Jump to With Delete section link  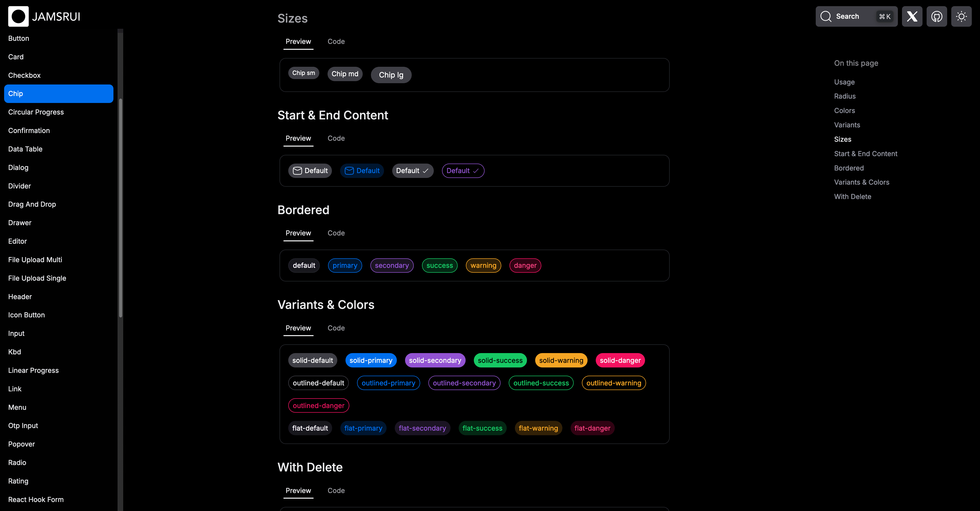click(x=852, y=197)
